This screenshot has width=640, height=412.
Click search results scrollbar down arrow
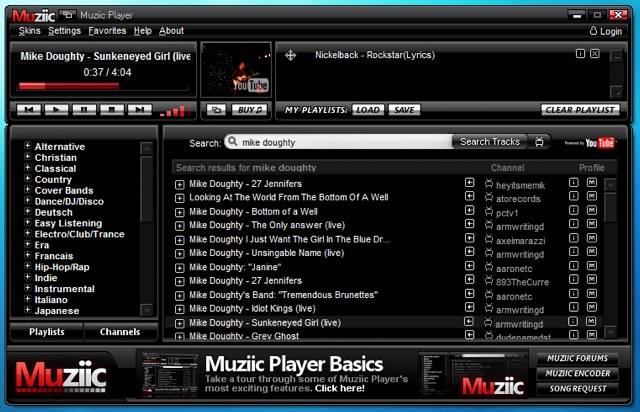(610, 332)
